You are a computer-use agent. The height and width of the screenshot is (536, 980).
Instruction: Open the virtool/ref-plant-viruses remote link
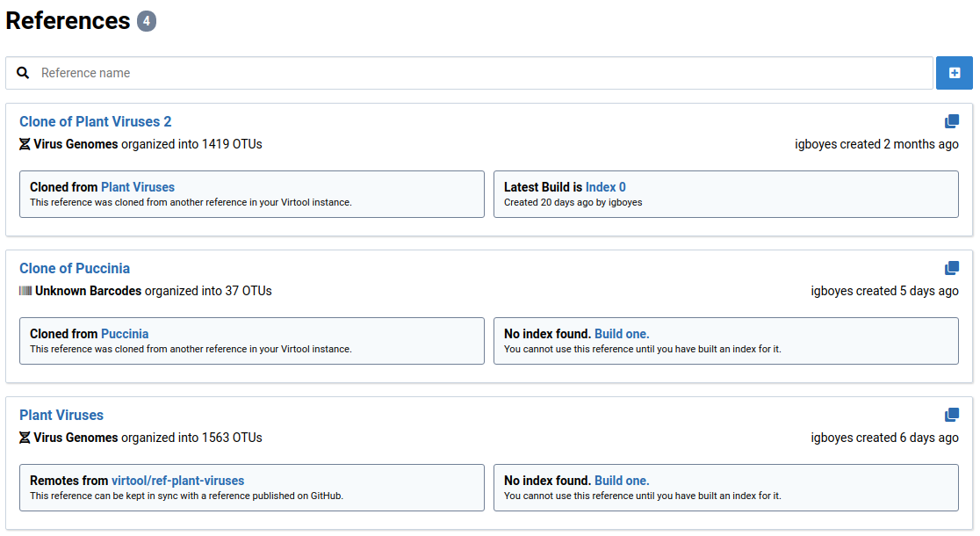(177, 481)
